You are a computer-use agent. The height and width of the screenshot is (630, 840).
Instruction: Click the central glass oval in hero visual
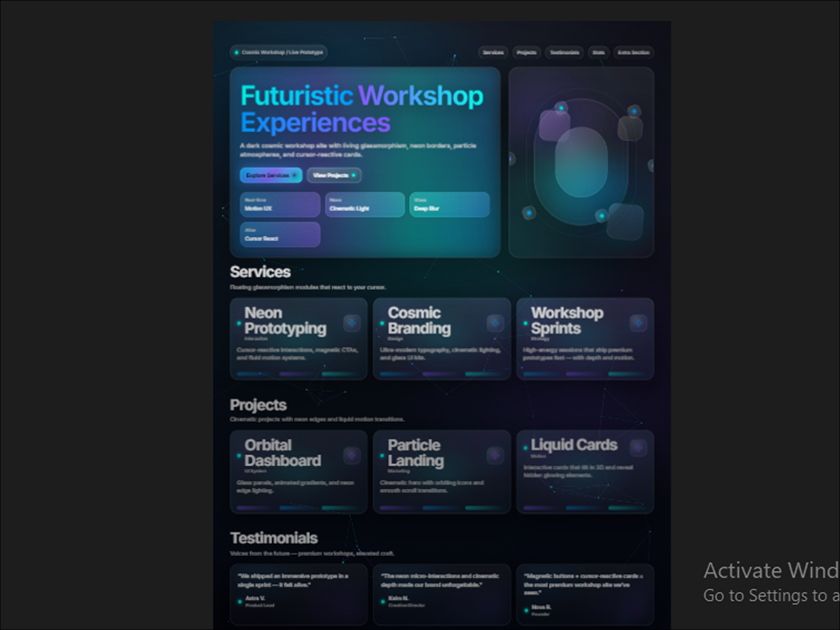point(581,162)
